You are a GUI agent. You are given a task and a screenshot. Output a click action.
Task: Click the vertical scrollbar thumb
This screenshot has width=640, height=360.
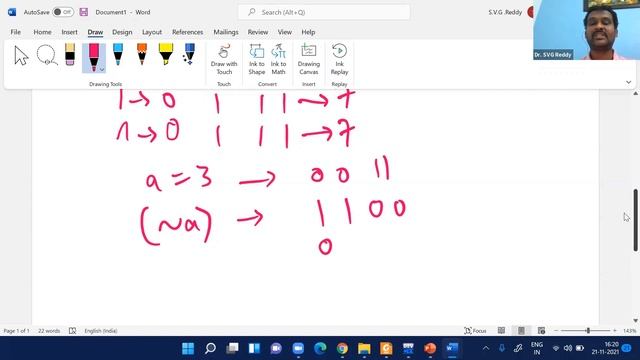click(x=636, y=220)
